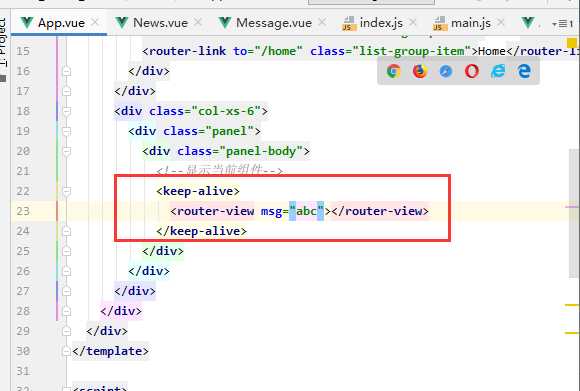This screenshot has height=391, width=580.
Task: Collapse fold marker on line 16
Action: point(67,71)
